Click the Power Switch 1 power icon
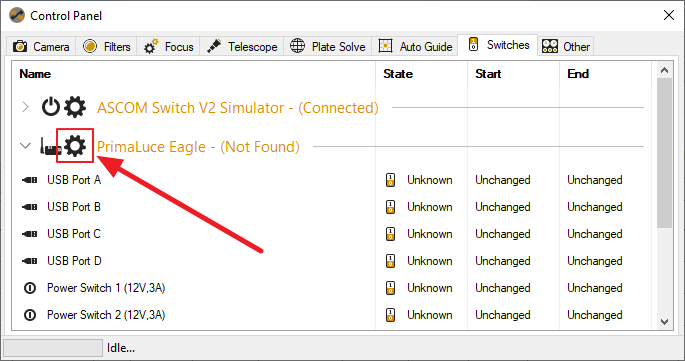685x361 pixels. coord(30,288)
